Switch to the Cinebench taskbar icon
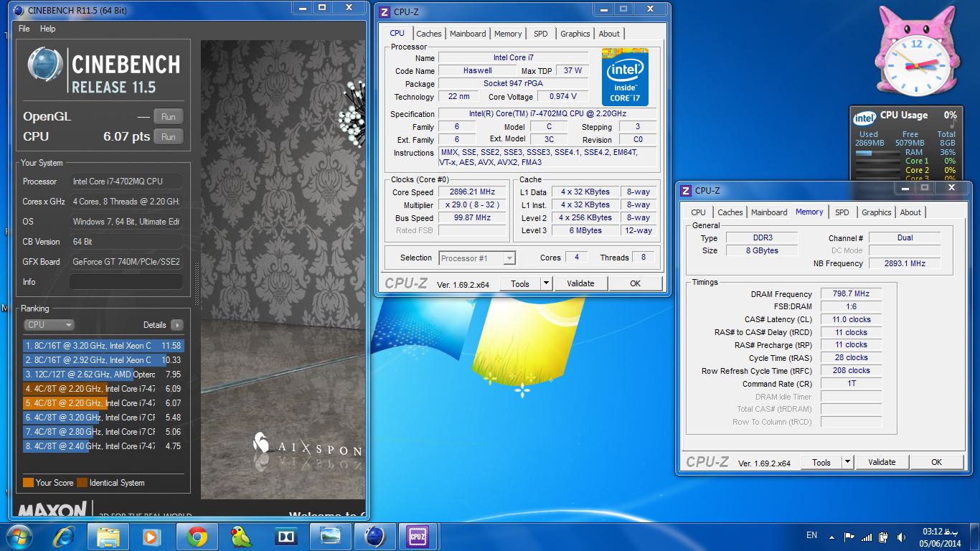This screenshot has height=551, width=980. tap(374, 537)
